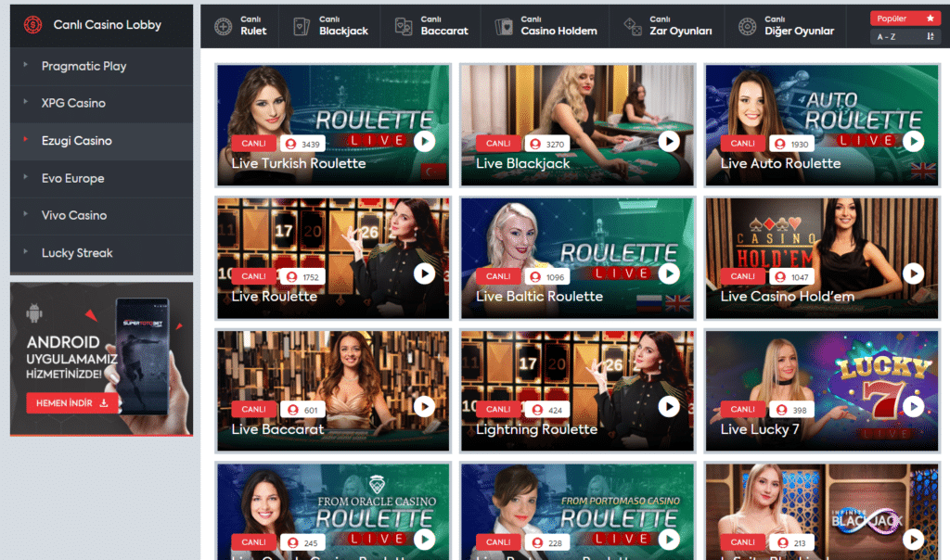Open the Canlı Baccarat tab
This screenshot has width=950, height=560.
click(x=430, y=27)
